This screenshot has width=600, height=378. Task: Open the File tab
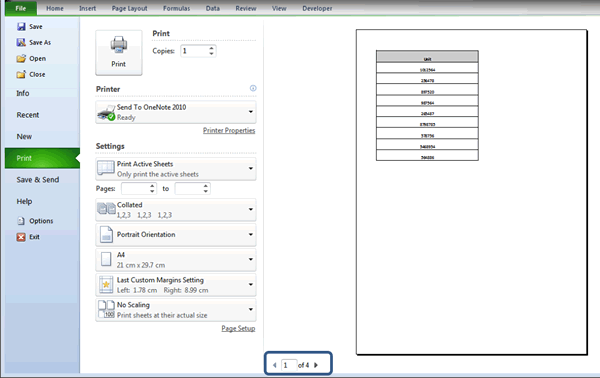21,8
